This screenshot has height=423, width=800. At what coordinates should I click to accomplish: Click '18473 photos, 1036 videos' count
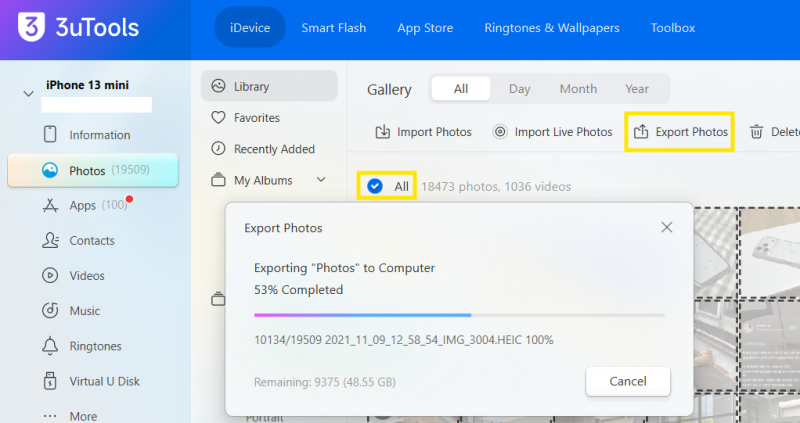pyautogui.click(x=496, y=186)
